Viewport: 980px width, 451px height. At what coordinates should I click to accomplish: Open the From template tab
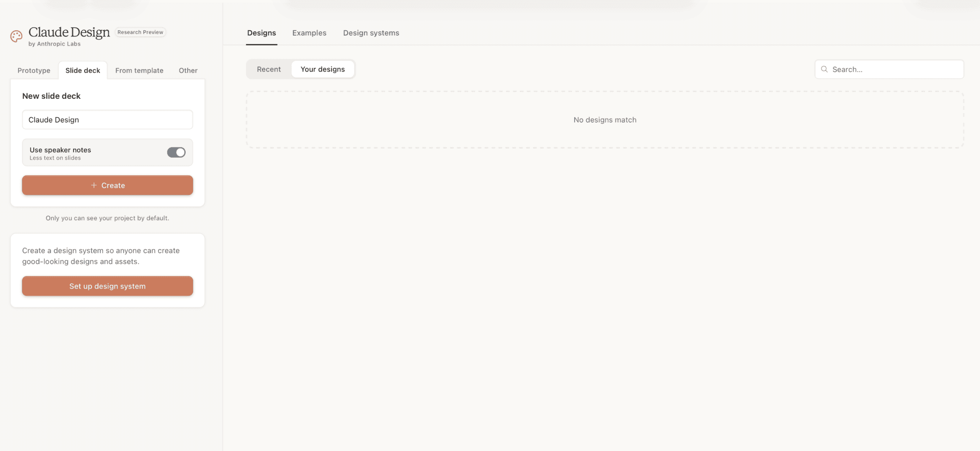(139, 70)
